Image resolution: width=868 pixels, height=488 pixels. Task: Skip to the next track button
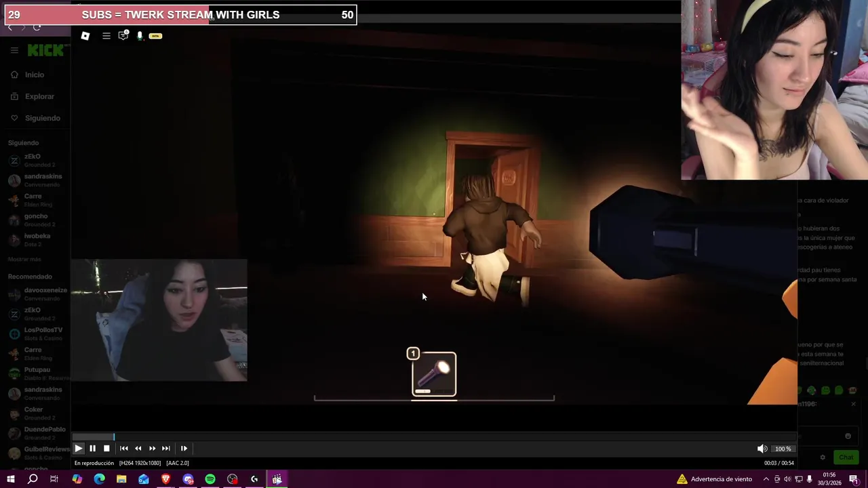tap(166, 448)
